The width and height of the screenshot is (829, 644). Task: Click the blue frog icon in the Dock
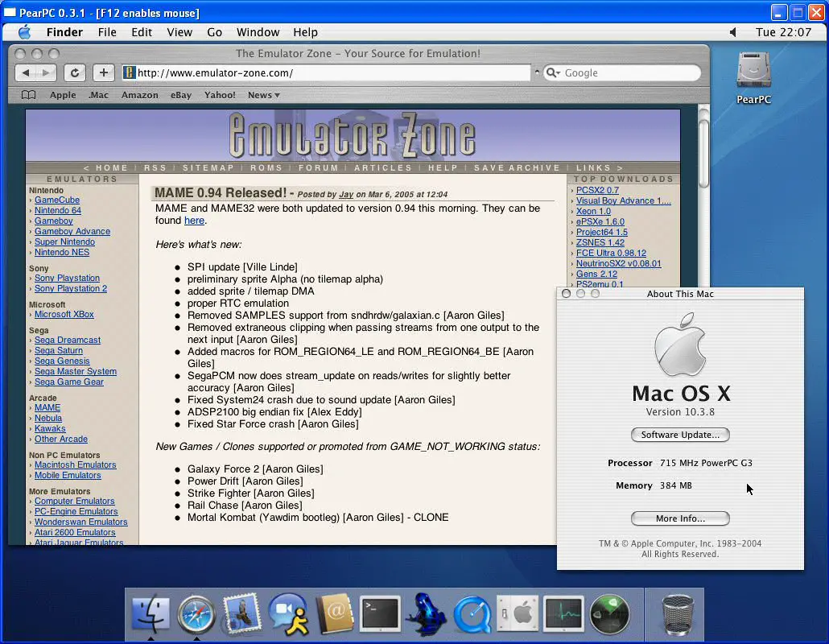tap(426, 613)
